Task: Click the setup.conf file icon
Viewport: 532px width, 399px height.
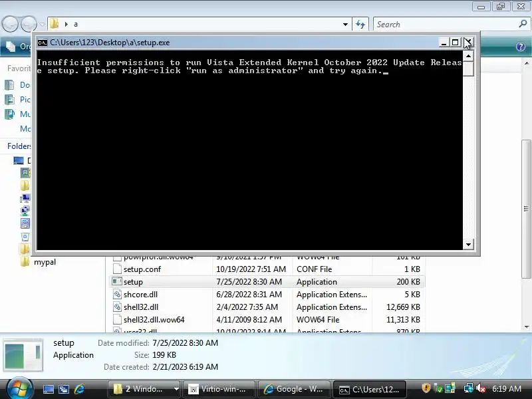Action: point(117,269)
